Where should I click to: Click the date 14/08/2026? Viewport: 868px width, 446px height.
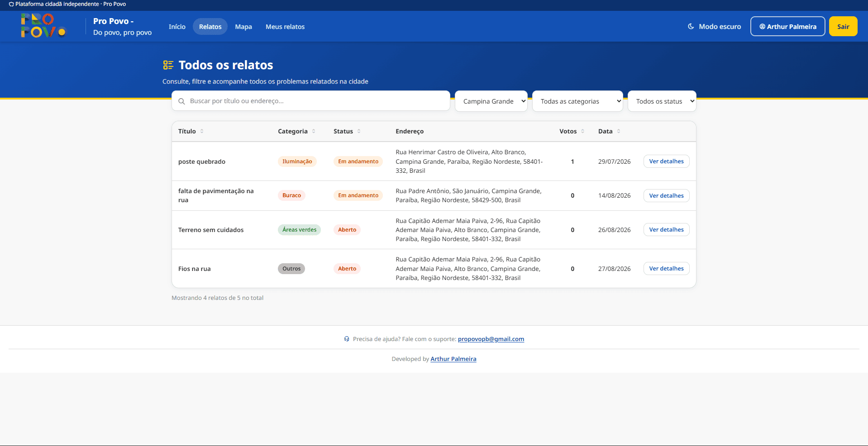coord(614,196)
